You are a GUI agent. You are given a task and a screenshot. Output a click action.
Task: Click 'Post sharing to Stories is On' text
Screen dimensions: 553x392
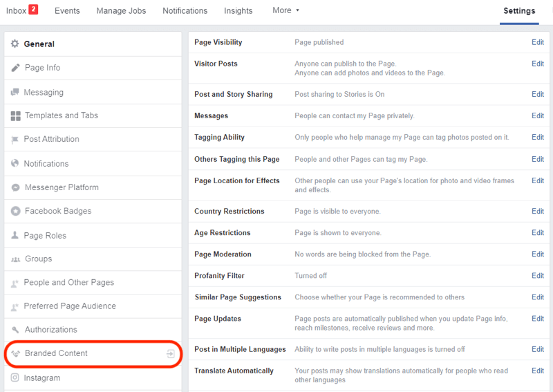[x=339, y=95]
